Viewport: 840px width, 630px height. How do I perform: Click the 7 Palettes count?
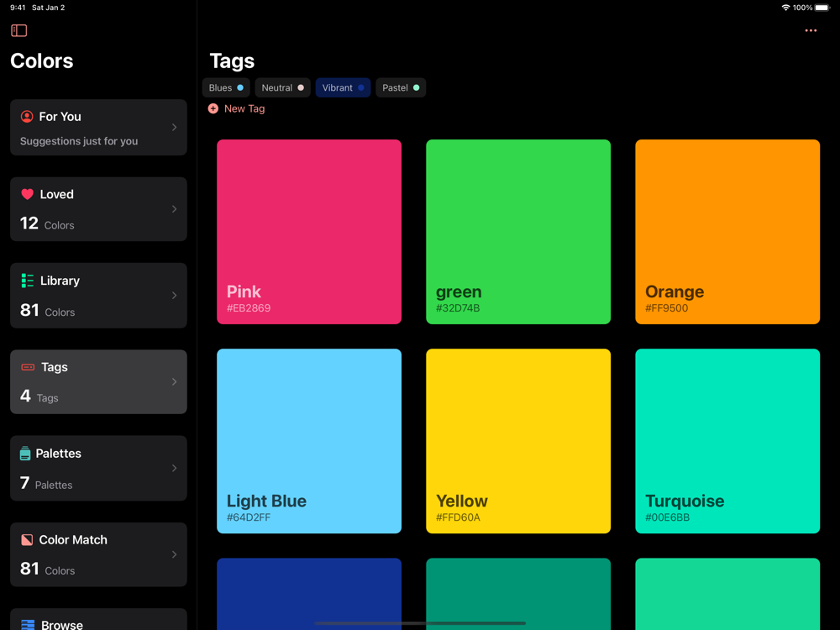coord(46,483)
